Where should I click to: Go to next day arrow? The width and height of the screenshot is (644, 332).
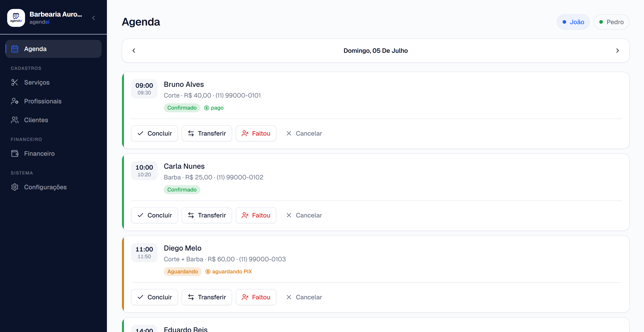[617, 51]
